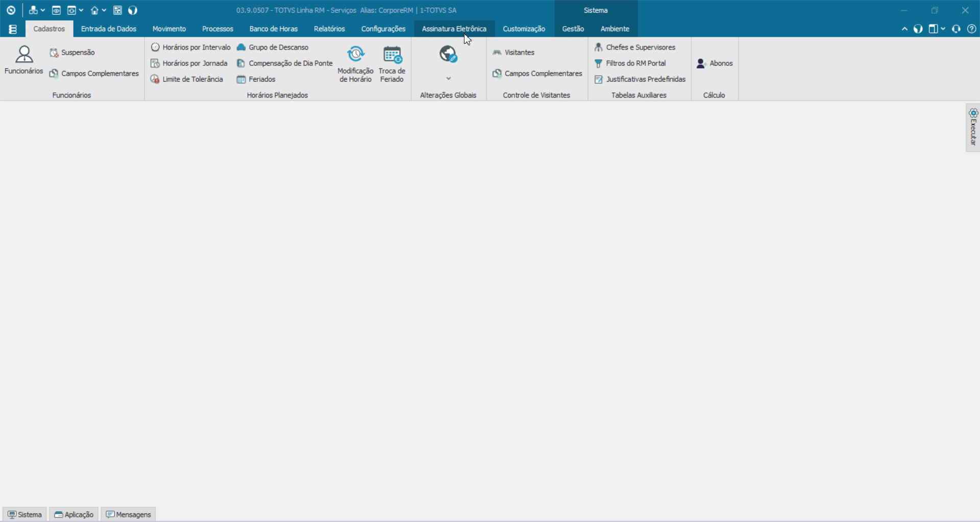Viewport: 980px width, 522px height.
Task: Open Horários por Jornada
Action: (189, 63)
